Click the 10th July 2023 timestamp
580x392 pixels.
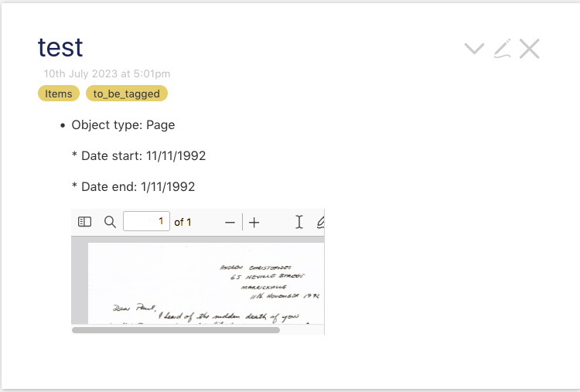107,74
